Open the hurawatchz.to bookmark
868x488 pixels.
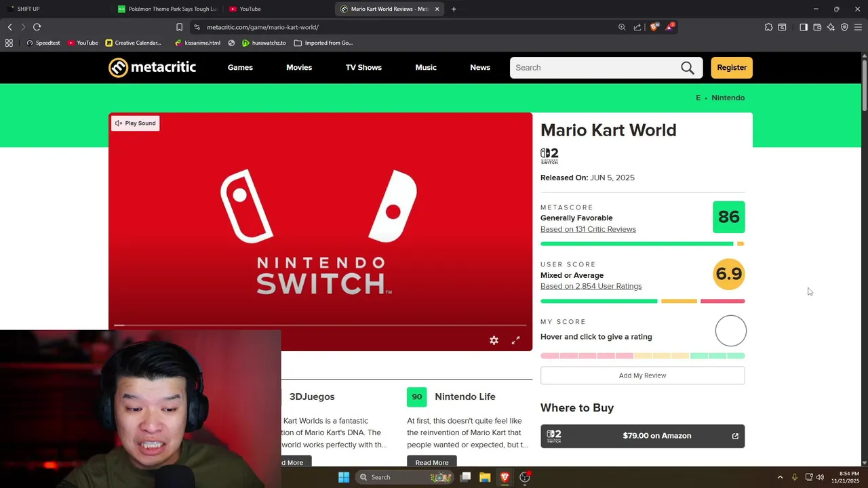tap(264, 43)
